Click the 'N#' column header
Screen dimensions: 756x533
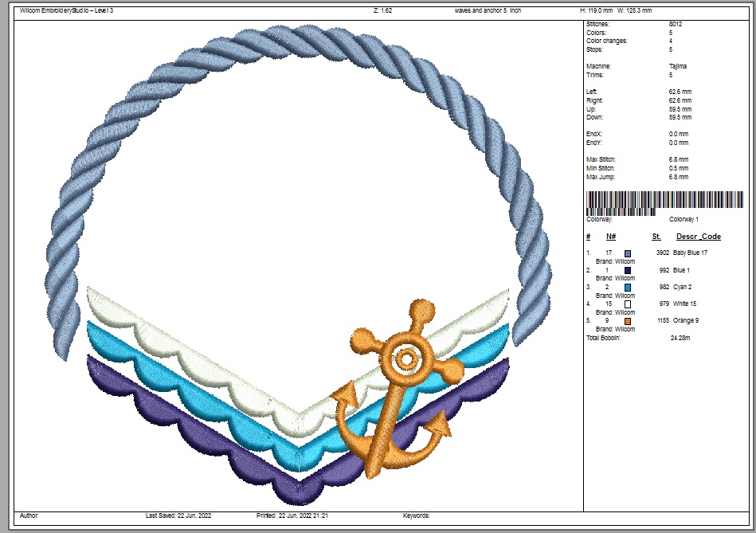coord(611,237)
